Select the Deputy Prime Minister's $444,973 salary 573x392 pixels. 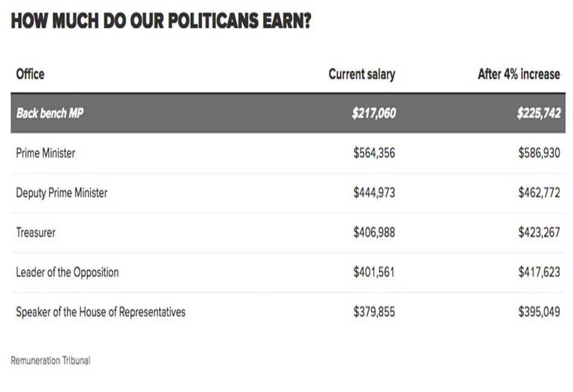(x=374, y=193)
